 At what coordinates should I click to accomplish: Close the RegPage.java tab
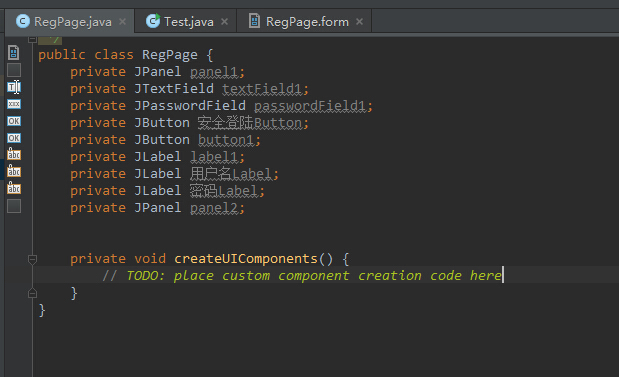pyautogui.click(x=123, y=21)
